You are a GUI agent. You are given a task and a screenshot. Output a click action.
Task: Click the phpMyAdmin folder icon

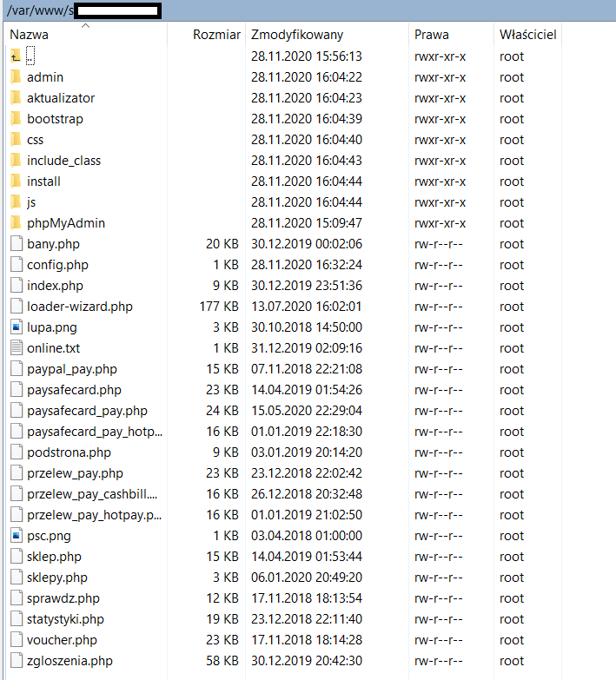point(16,223)
